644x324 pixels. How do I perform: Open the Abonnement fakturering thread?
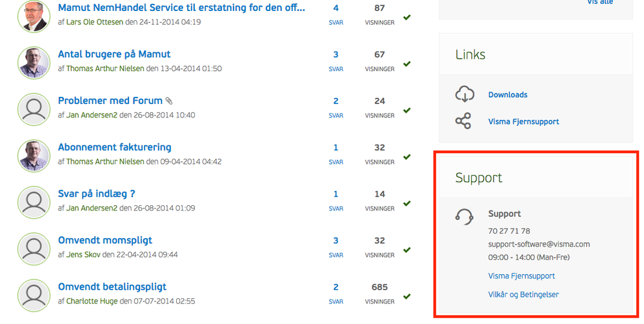[x=114, y=147]
